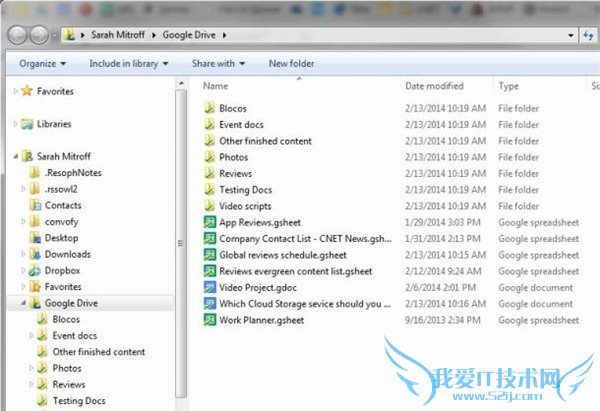Collapse the Sarah Mitroff tree node

(16, 156)
